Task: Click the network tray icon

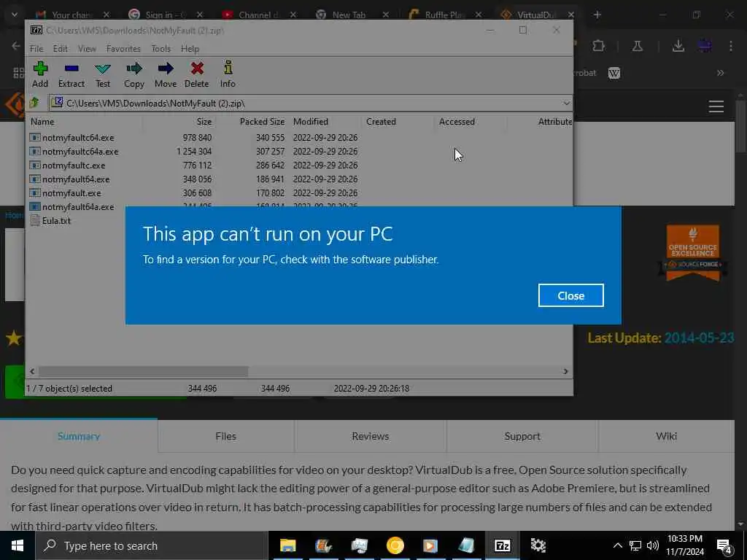Action: tap(635, 545)
